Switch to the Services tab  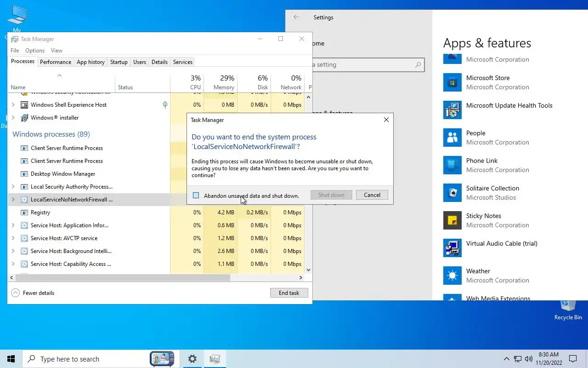(x=183, y=62)
